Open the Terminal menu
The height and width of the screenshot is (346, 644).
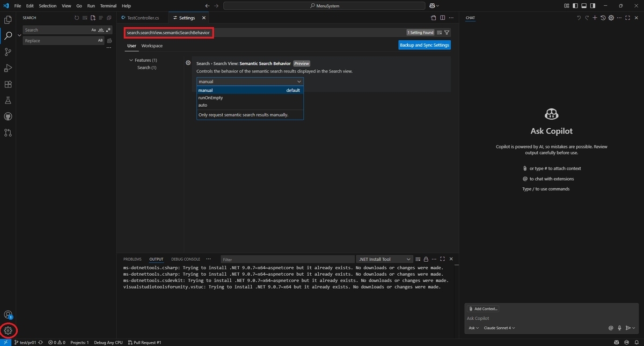click(x=108, y=5)
